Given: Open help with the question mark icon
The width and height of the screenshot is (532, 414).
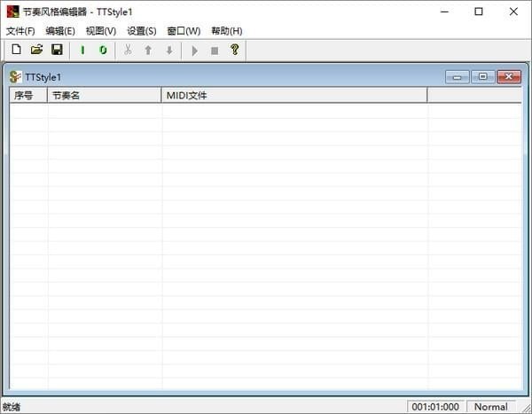Looking at the screenshot, I should pos(234,50).
